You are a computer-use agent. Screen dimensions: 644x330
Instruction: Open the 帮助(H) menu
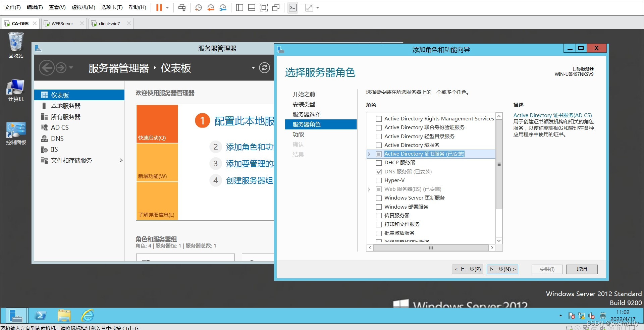pyautogui.click(x=137, y=7)
